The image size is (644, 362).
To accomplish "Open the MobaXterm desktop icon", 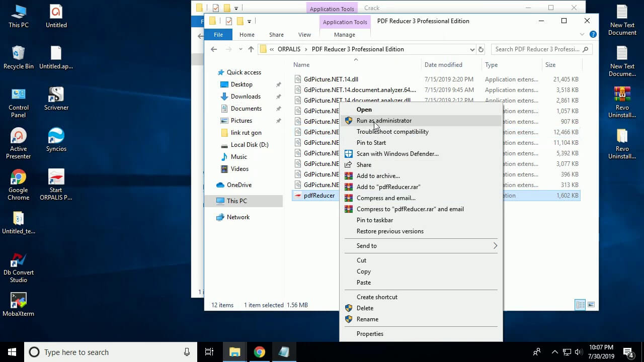I will pyautogui.click(x=19, y=305).
